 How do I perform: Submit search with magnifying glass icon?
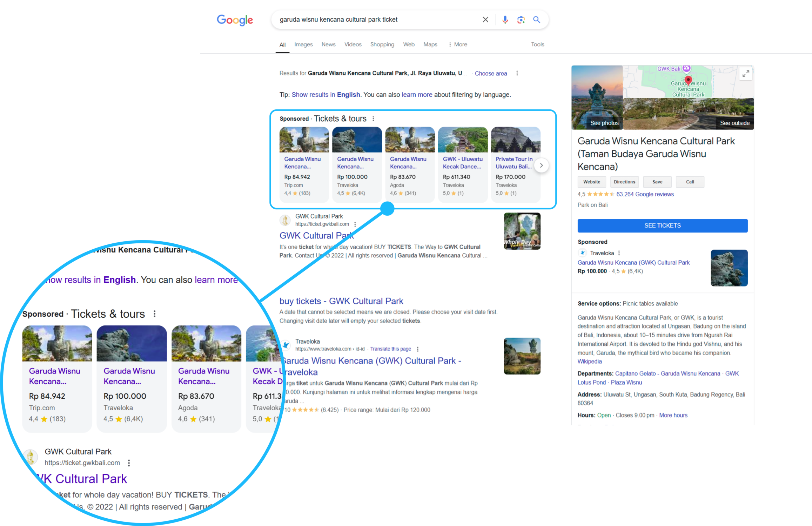536,20
